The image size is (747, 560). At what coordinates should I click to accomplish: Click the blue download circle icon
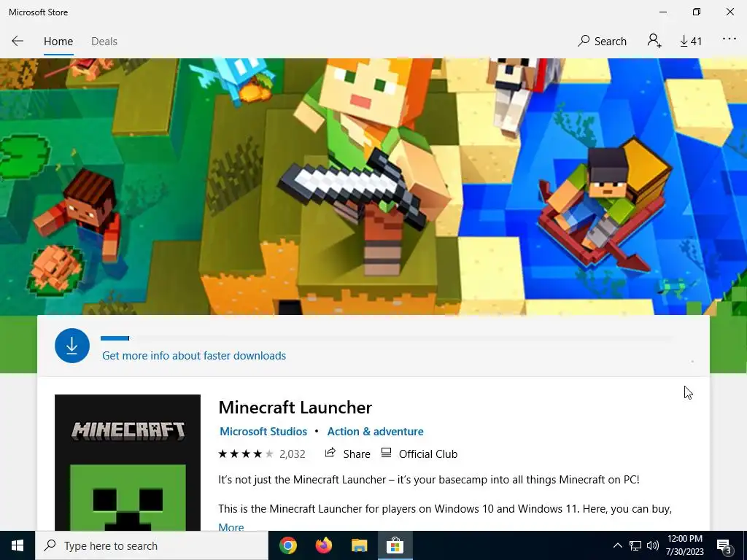[x=72, y=346]
